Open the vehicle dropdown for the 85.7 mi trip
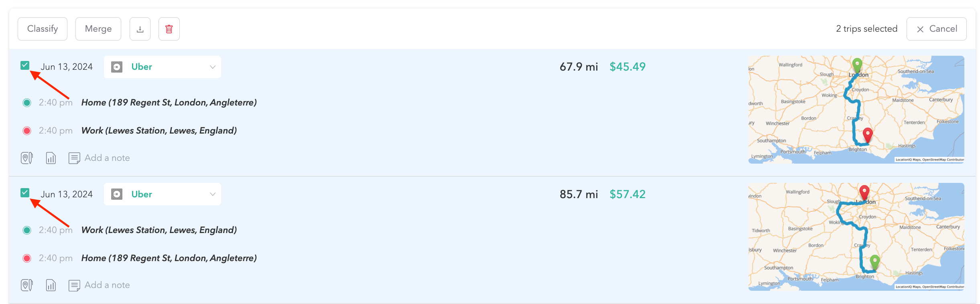The height and width of the screenshot is (304, 980). (212, 194)
